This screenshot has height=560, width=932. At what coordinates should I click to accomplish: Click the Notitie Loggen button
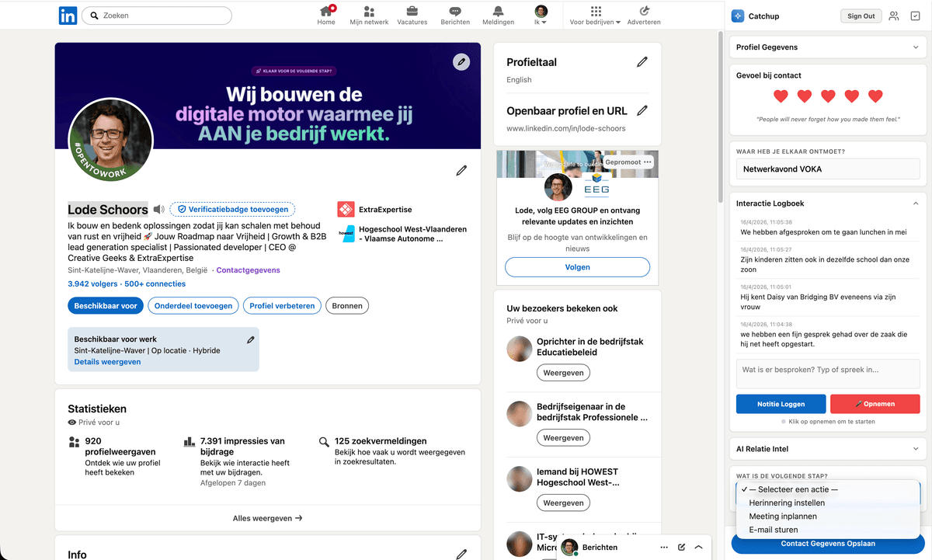781,404
